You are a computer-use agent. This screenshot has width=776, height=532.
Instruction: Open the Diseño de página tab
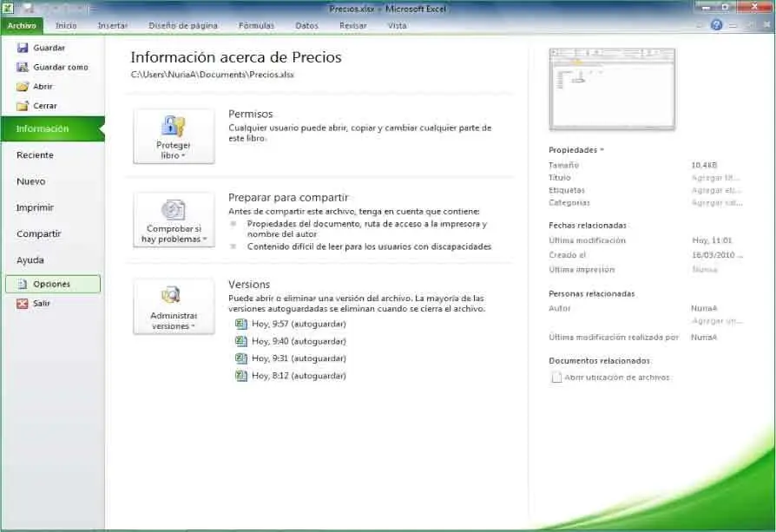pos(183,26)
